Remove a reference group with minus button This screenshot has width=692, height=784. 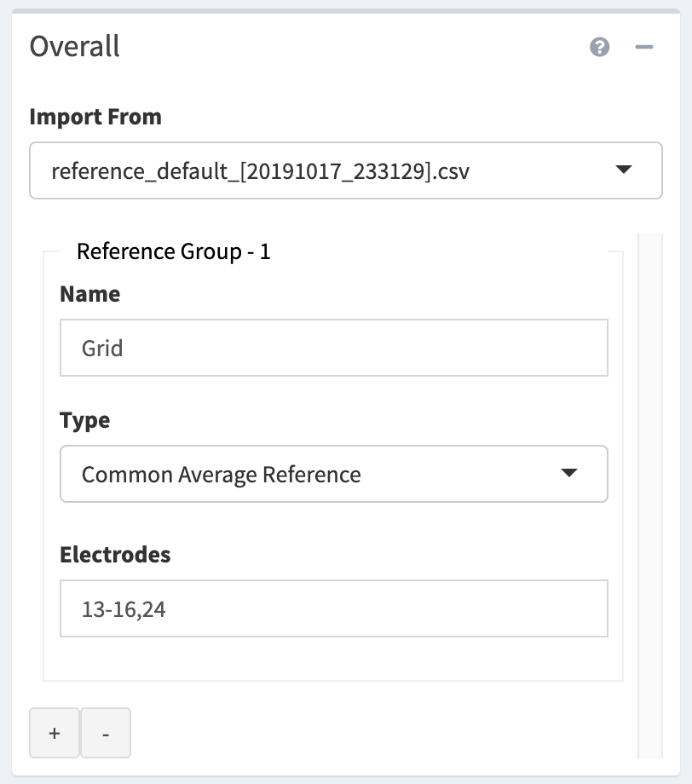pyautogui.click(x=106, y=733)
